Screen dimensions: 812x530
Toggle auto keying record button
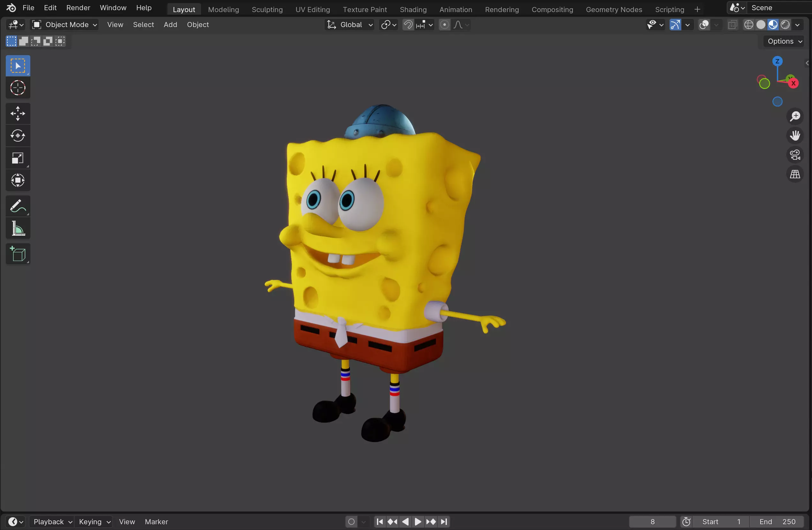(351, 521)
